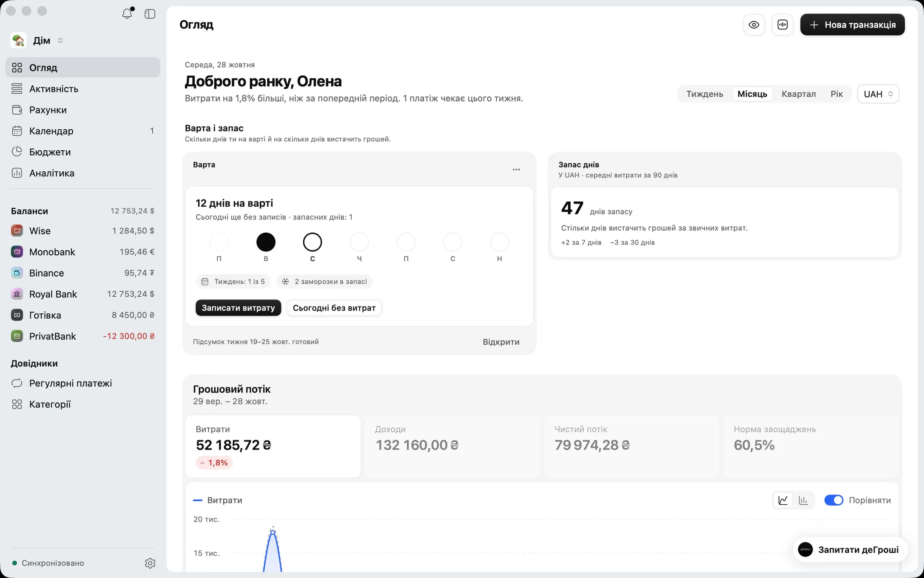This screenshot has height=578, width=924.
Task: Switch to bar chart view
Action: (803, 500)
